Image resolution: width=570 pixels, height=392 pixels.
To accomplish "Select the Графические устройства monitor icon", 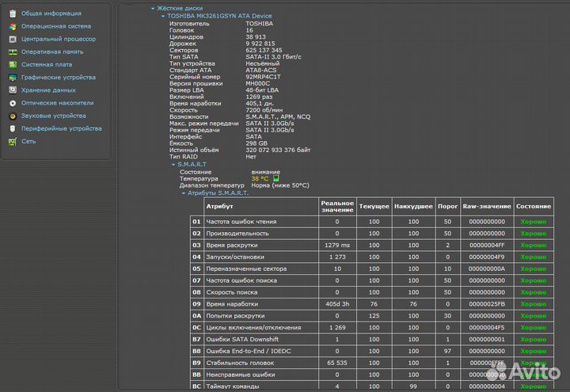I will [12, 78].
